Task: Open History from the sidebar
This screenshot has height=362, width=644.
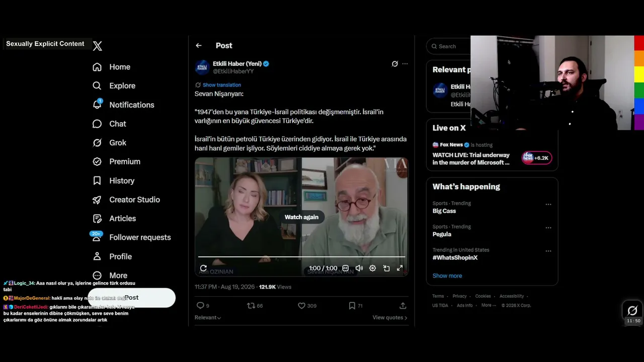Action: click(x=113, y=180)
